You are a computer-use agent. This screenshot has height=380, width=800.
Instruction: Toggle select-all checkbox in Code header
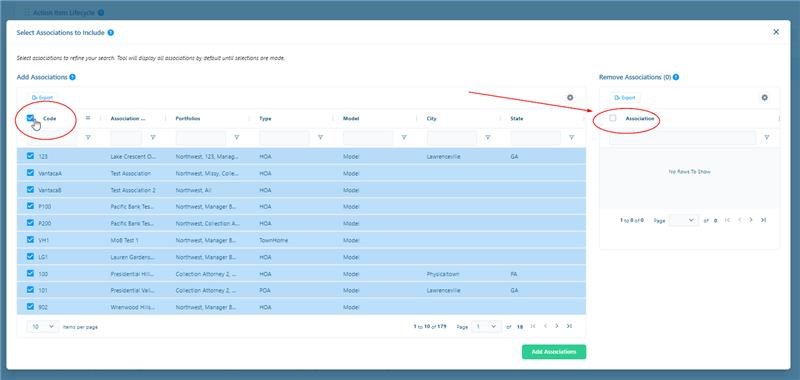(31, 118)
